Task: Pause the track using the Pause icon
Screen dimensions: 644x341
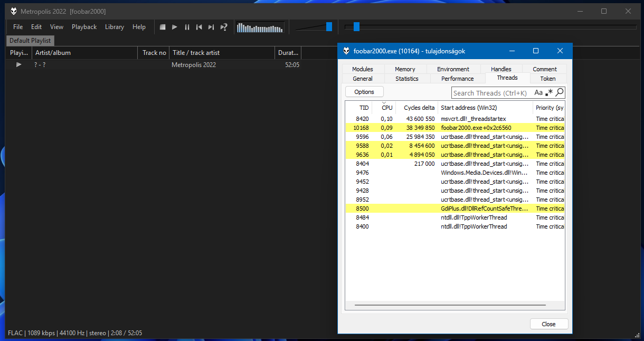Action: pyautogui.click(x=187, y=27)
